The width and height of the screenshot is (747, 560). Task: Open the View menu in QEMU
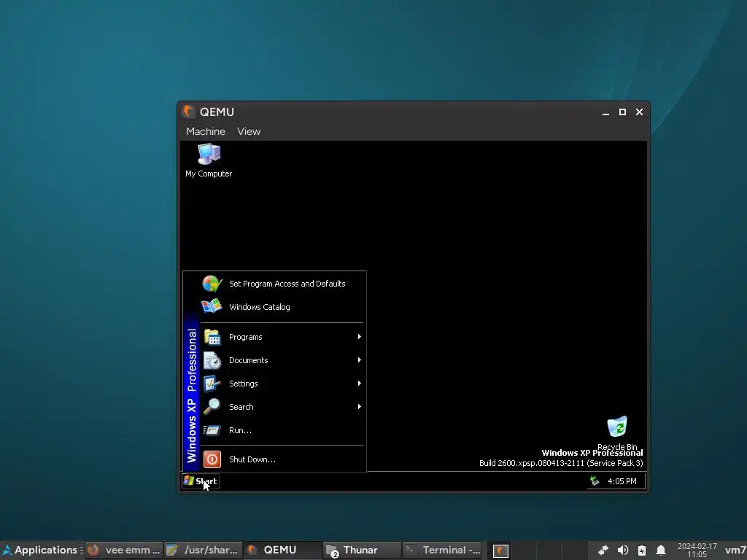[x=249, y=131]
